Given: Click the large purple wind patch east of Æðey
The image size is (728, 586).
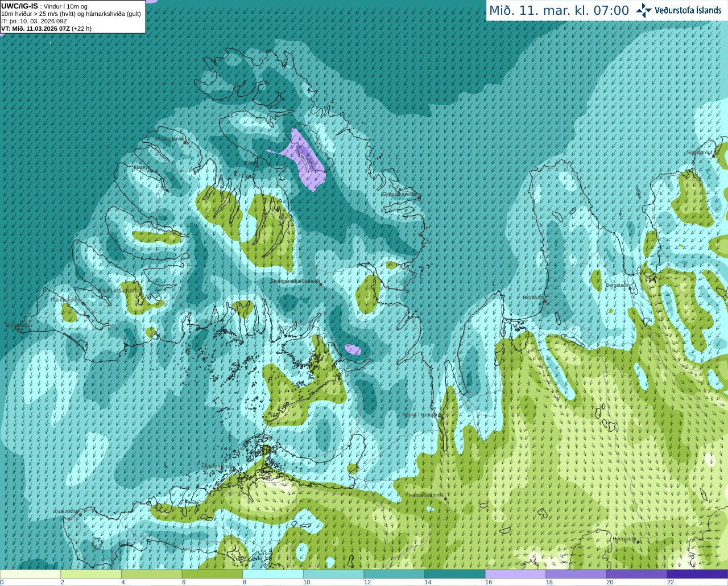Looking at the screenshot, I should pyautogui.click(x=305, y=161).
